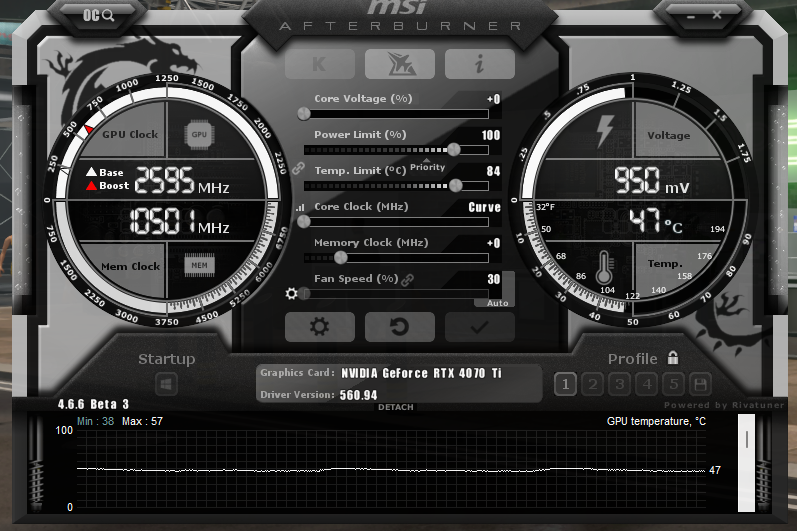Click the driver version 560.94

click(x=358, y=395)
